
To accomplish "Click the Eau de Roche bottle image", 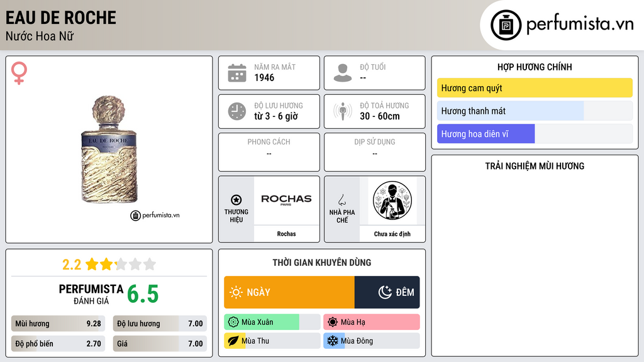I will [109, 150].
